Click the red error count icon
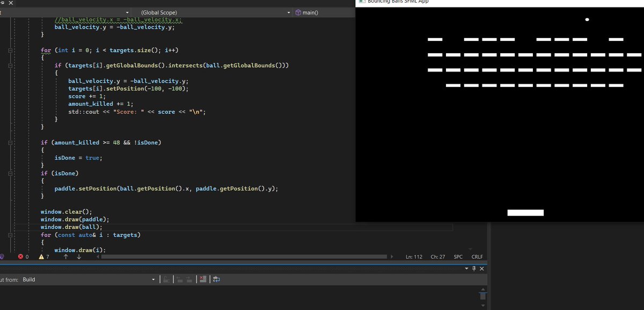The height and width of the screenshot is (310, 644). (21, 257)
